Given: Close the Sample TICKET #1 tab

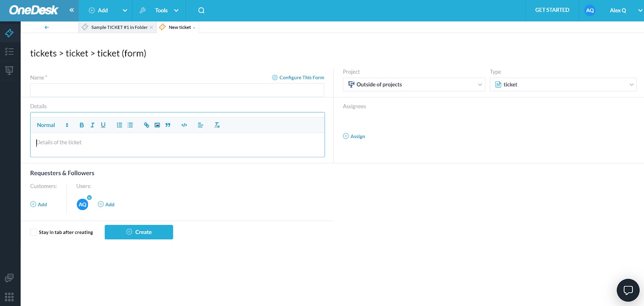Looking at the screenshot, I should pos(151,27).
